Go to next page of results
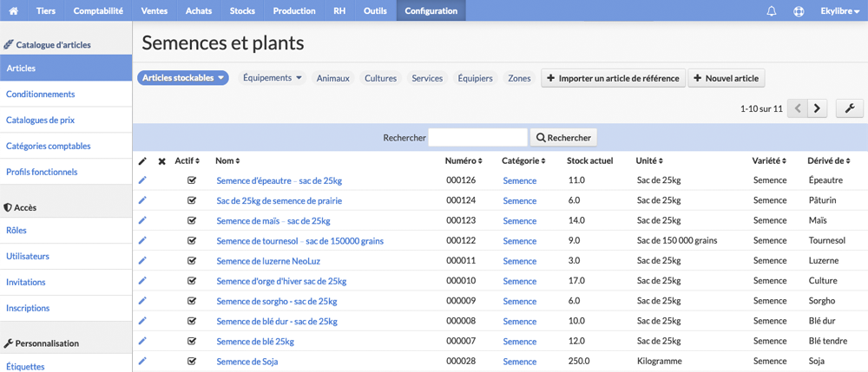868x372 pixels. coord(817,108)
